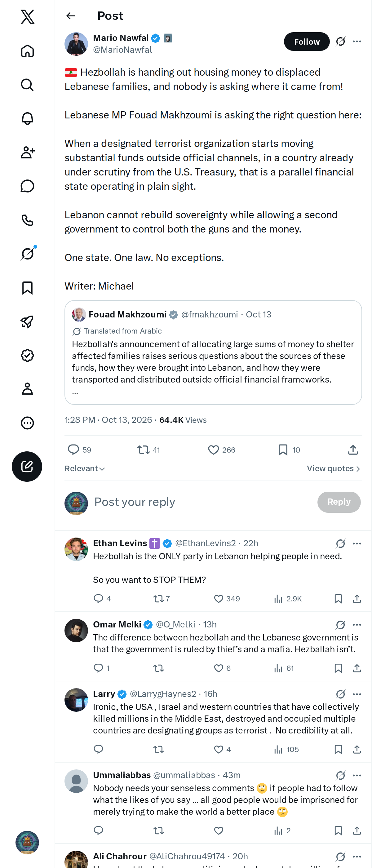
Task: Click the Post your reply field
Action: pyautogui.click(x=202, y=502)
